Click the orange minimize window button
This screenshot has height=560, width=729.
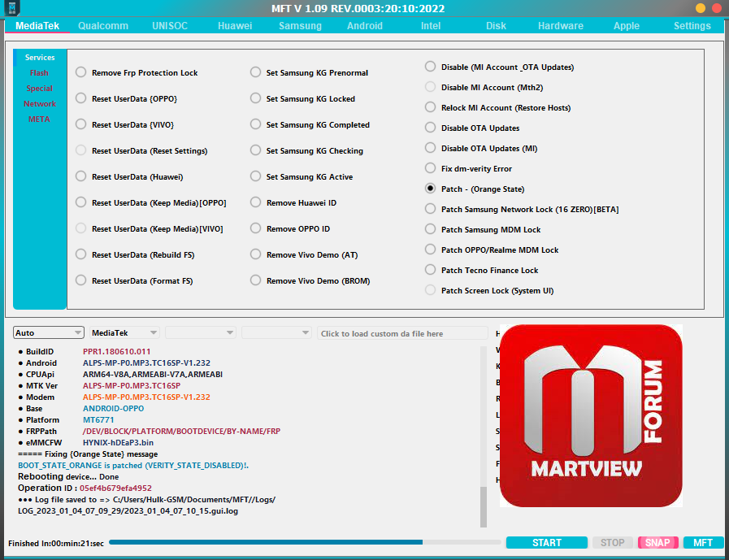coord(700,8)
